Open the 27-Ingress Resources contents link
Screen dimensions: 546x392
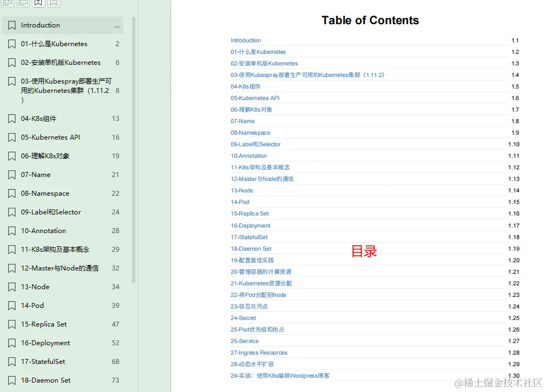pos(259,352)
